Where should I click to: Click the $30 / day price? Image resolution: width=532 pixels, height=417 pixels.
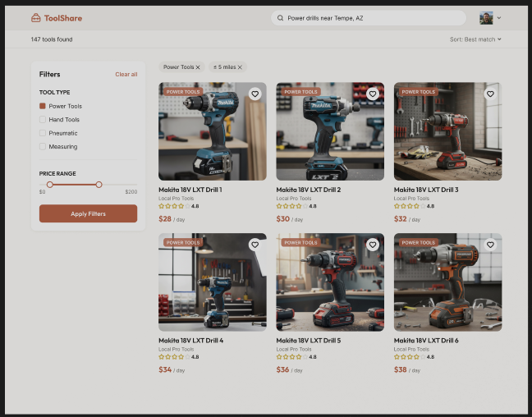[290, 219]
